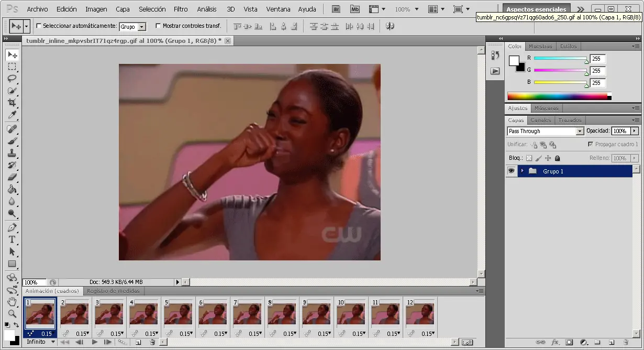The image size is (644, 350).
Task: Open the Opacidad slider arrow
Action: point(635,131)
